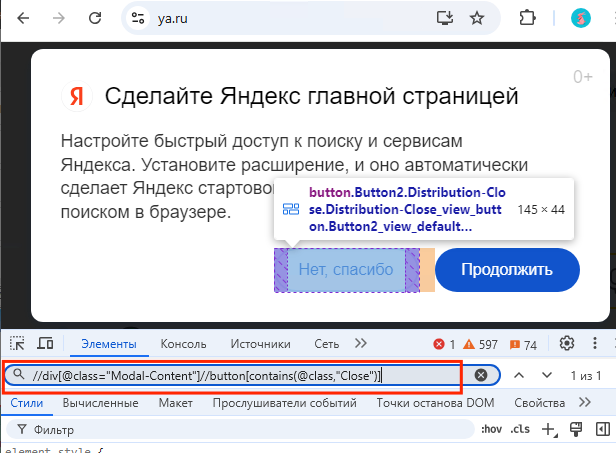Go to the next search result
The width and height of the screenshot is (616, 453).
(547, 375)
